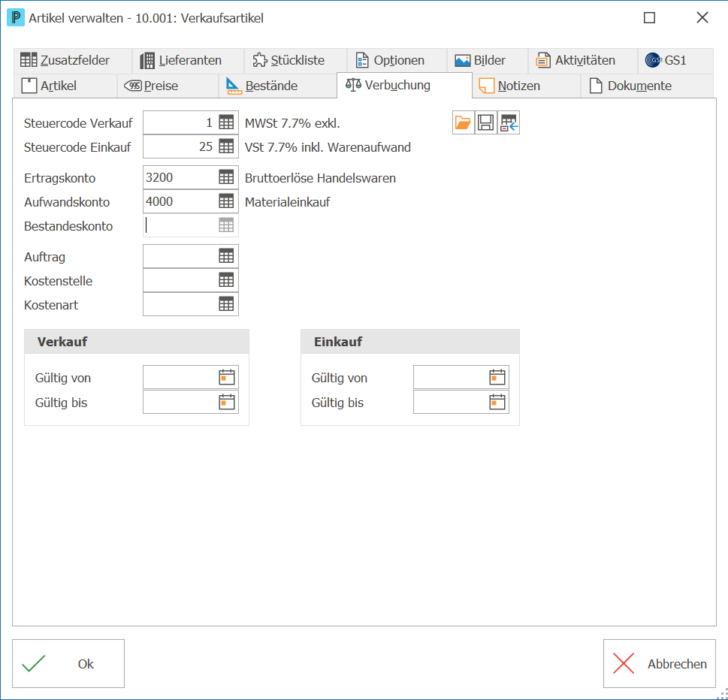Open the Notizen tab
The height and width of the screenshot is (700, 728).
click(527, 86)
